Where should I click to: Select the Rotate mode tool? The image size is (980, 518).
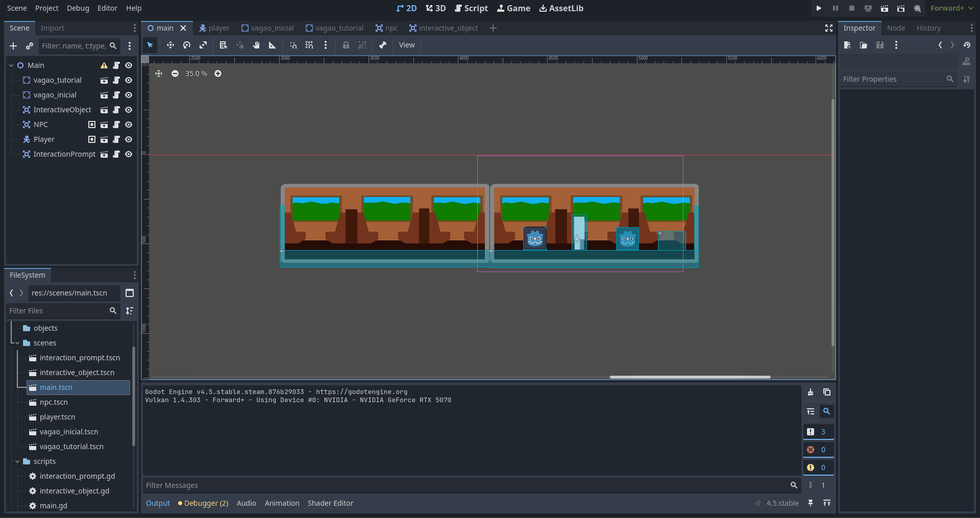(187, 45)
